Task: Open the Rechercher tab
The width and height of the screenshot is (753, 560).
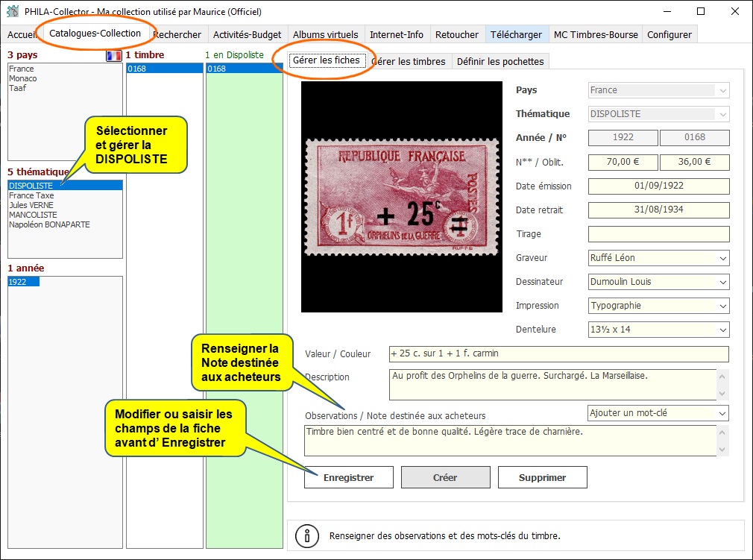Action: click(177, 34)
